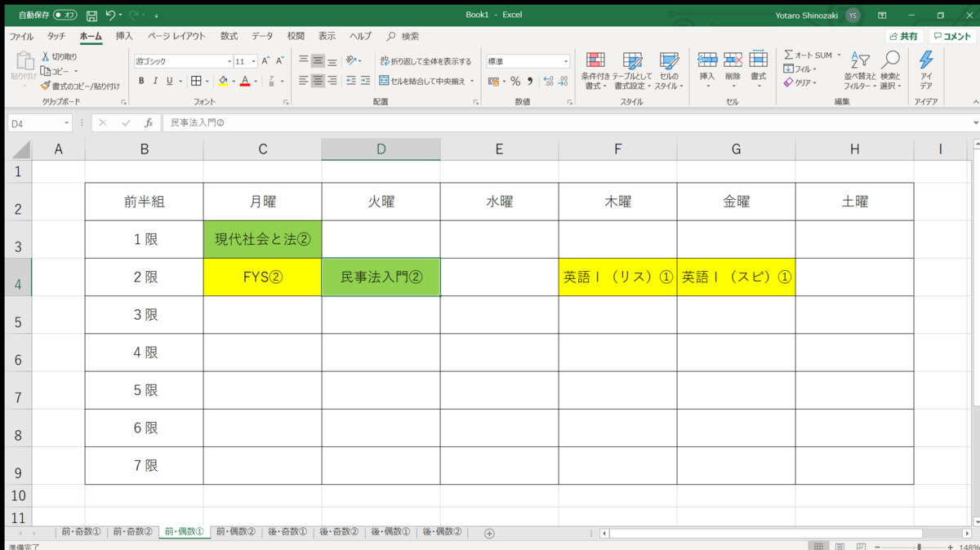Image resolution: width=980 pixels, height=550 pixels.
Task: Click decrease indent icon
Action: 351,81
